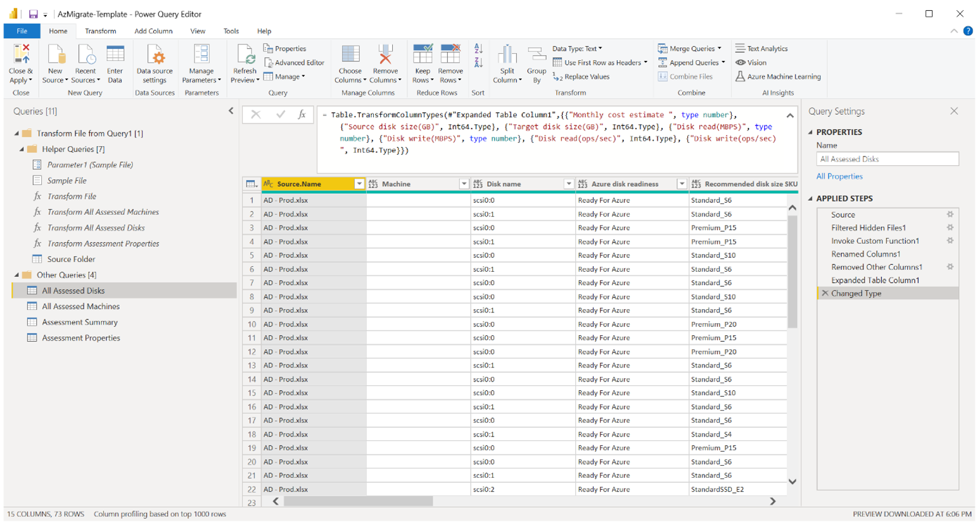The width and height of the screenshot is (980, 524).
Task: Click the fx formula icon
Action: point(302,115)
